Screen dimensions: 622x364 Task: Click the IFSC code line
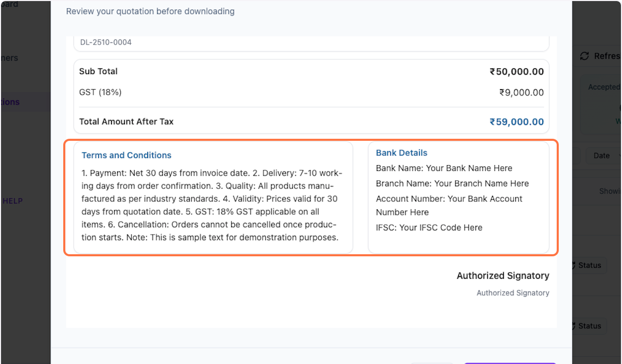click(x=429, y=227)
